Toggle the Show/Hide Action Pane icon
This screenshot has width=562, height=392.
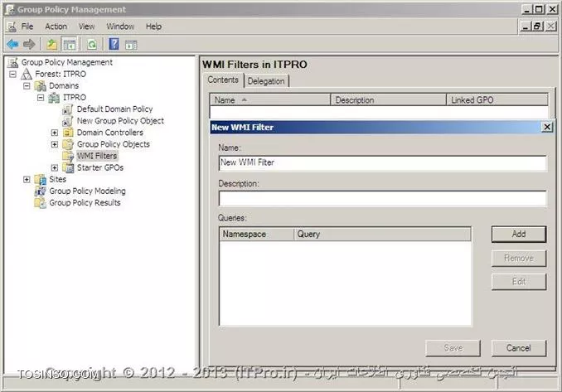pyautogui.click(x=131, y=45)
